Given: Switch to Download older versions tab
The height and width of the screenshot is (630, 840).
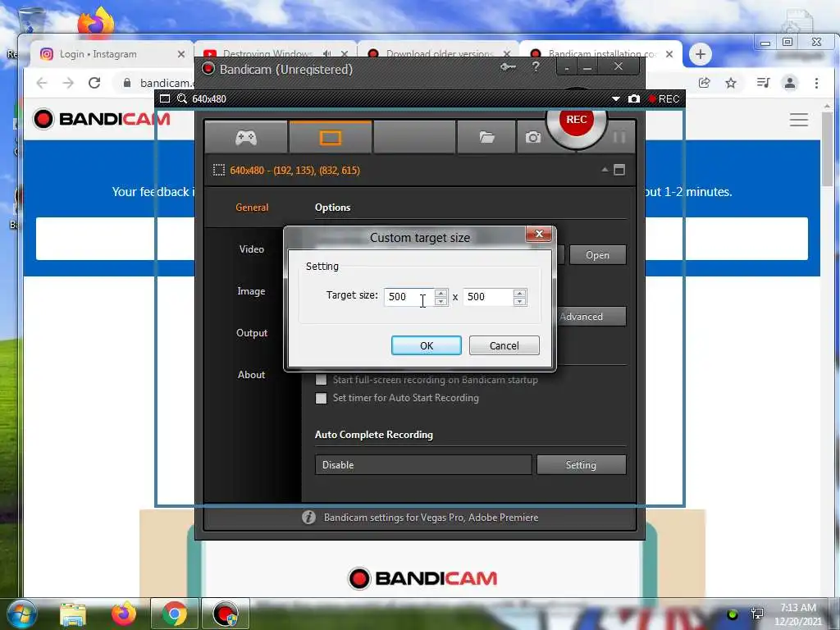Looking at the screenshot, I should tap(439, 53).
